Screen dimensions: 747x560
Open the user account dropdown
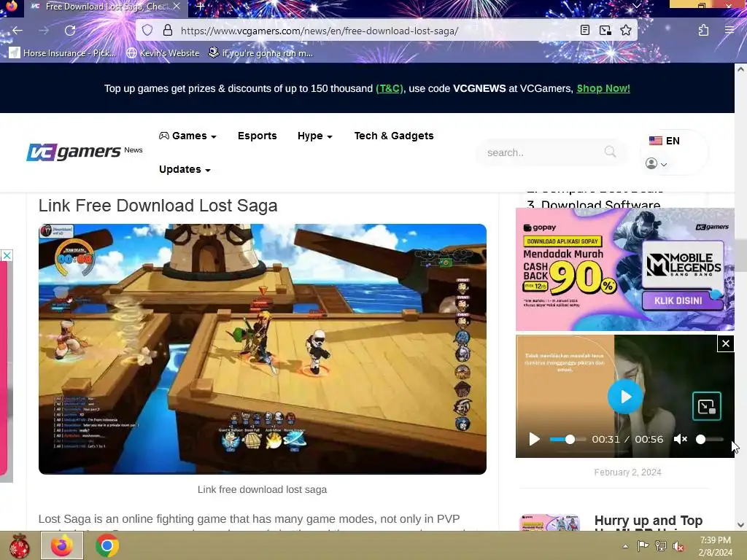point(656,163)
